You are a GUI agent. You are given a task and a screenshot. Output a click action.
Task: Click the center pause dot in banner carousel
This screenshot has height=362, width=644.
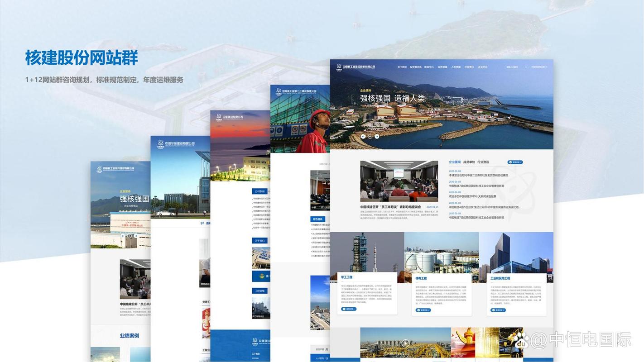(370, 136)
